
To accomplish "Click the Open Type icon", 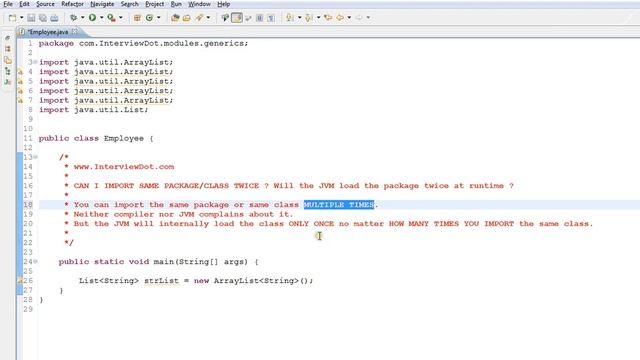I will coord(175,18).
